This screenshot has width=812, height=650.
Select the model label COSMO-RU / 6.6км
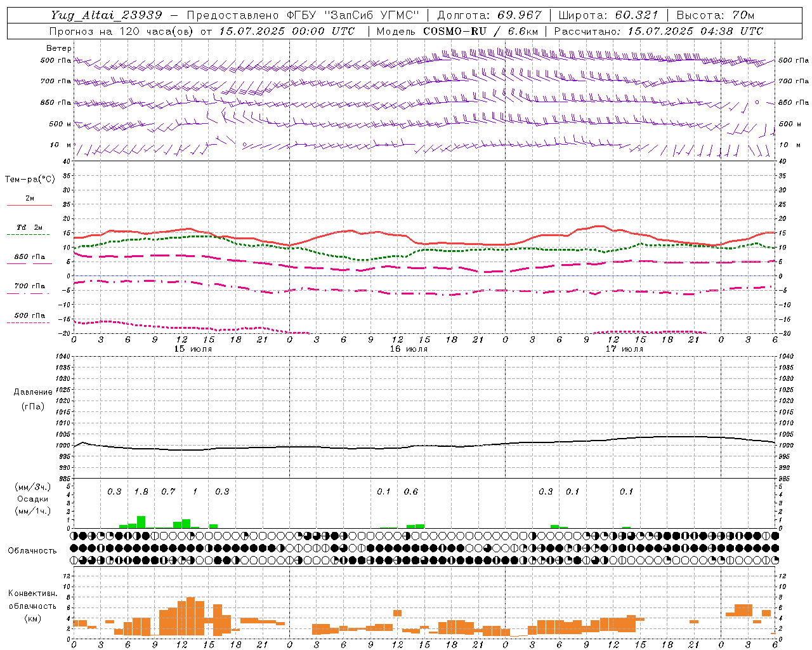tap(481, 31)
